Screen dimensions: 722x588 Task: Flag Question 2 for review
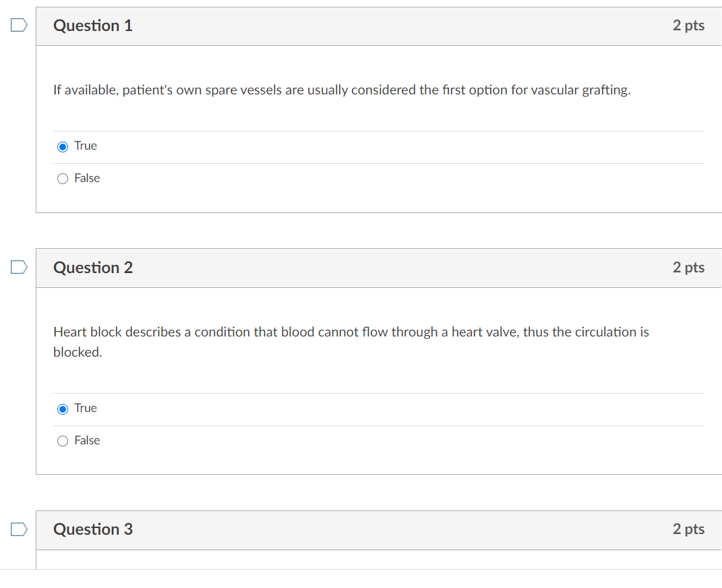(x=19, y=267)
